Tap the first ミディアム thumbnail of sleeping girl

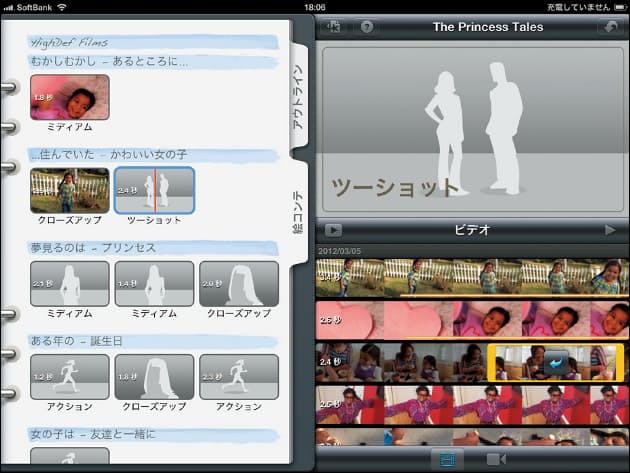[x=69, y=98]
